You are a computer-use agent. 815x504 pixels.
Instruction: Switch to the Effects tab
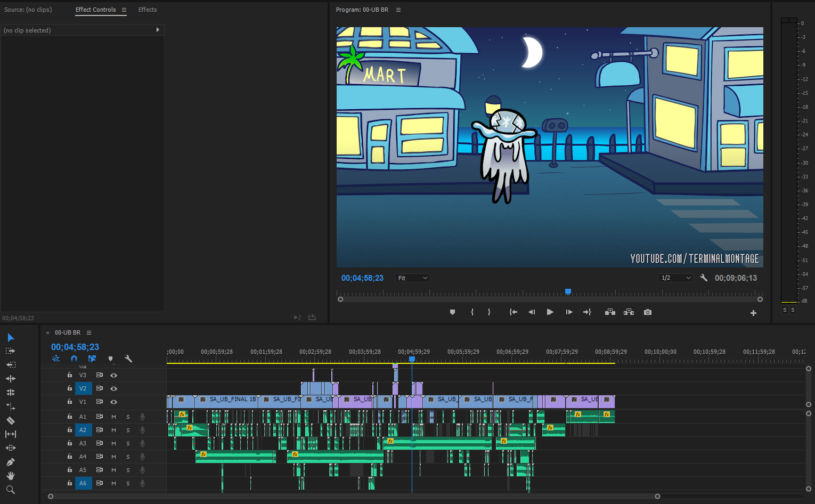[x=148, y=10]
